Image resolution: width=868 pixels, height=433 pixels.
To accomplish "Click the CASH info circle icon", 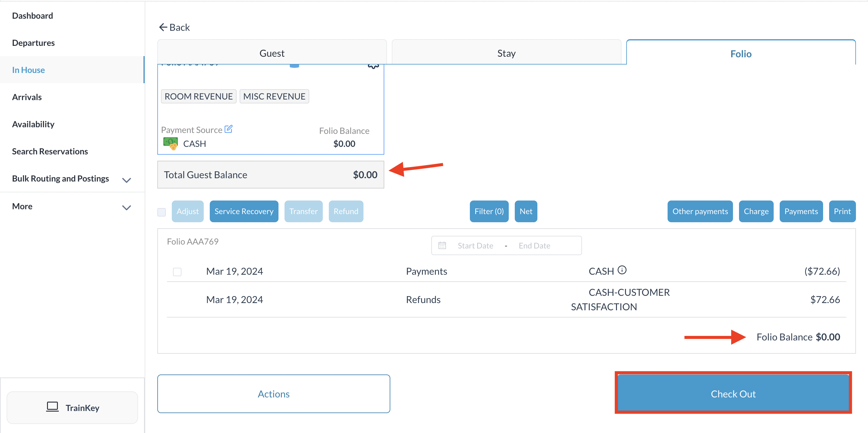I will [x=622, y=270].
